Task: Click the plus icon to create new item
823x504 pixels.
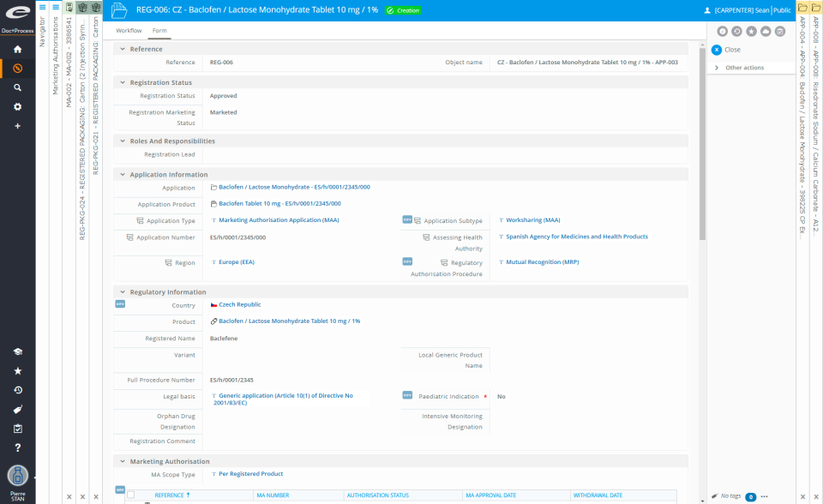Action: tap(17, 124)
